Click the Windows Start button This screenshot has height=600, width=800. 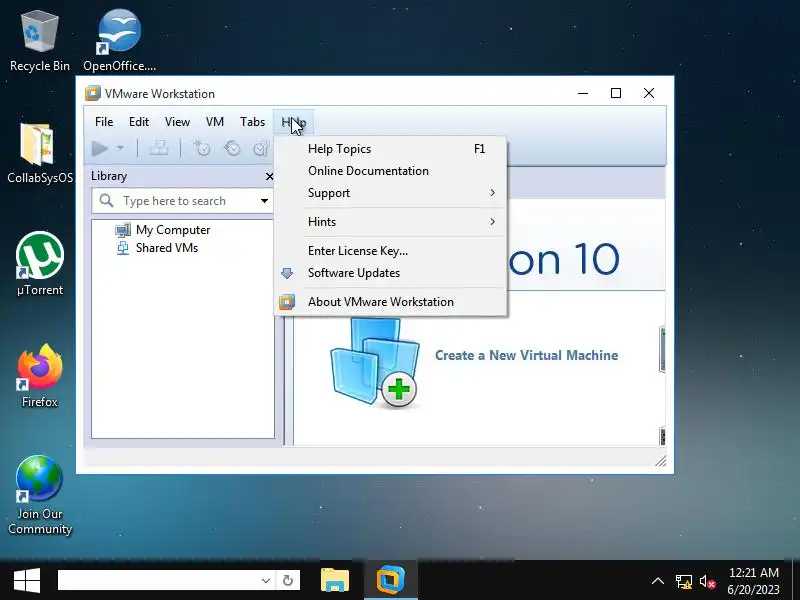point(27,580)
